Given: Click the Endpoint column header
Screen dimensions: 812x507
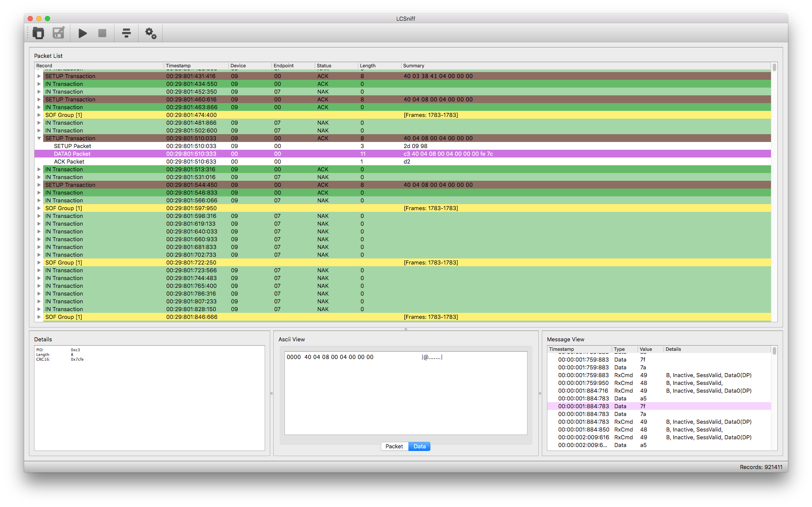Looking at the screenshot, I should pyautogui.click(x=294, y=66).
